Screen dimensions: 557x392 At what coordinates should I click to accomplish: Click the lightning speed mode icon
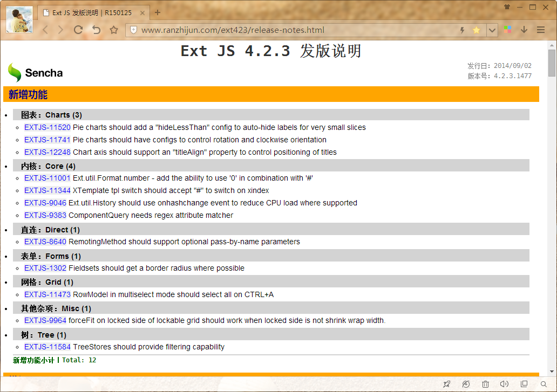point(462,30)
